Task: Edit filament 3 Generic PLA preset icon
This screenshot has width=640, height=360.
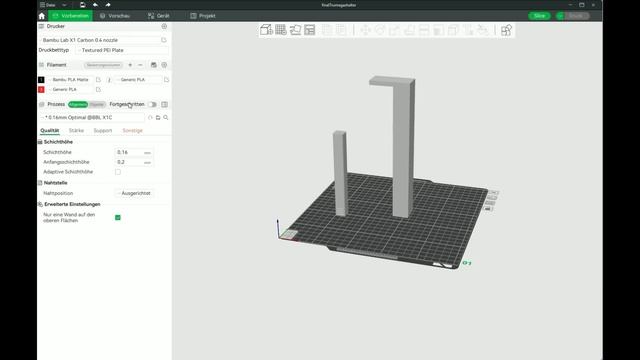Action: 98,89
